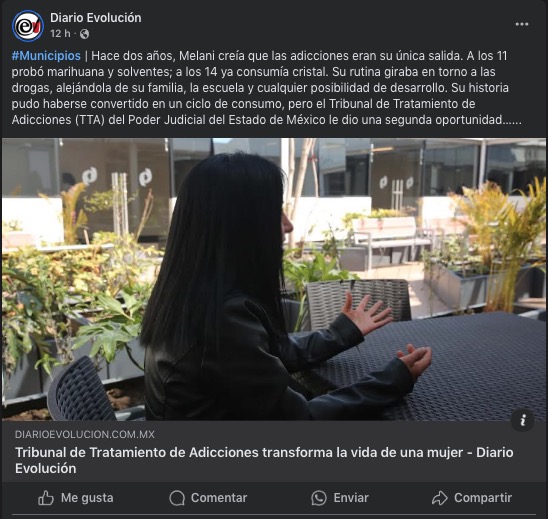This screenshot has height=519, width=548.
Task: Open the post options three-dots menu
Action: point(521,24)
